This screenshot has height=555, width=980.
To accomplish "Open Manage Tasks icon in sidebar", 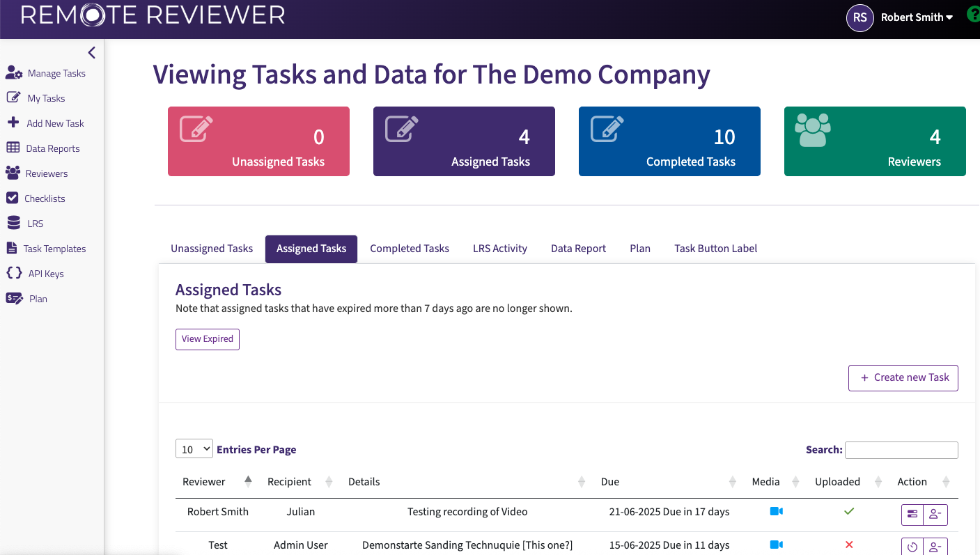I will [14, 73].
